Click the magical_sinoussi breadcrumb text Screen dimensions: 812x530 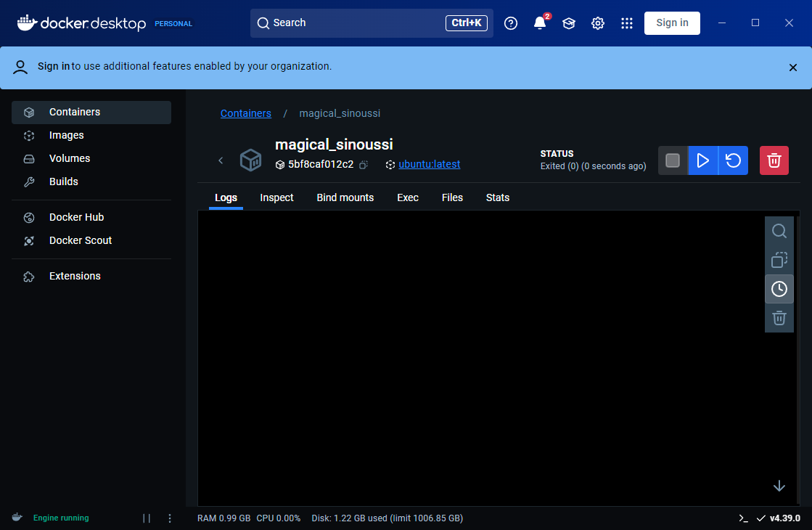[x=340, y=113]
